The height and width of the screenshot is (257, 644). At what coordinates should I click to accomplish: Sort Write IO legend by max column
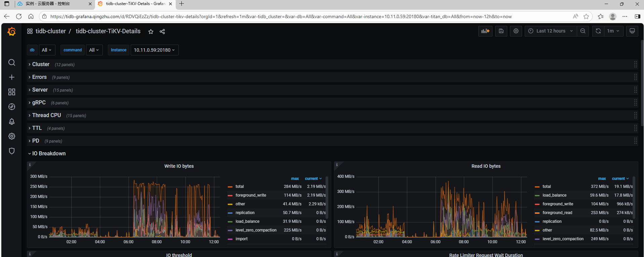295,178
